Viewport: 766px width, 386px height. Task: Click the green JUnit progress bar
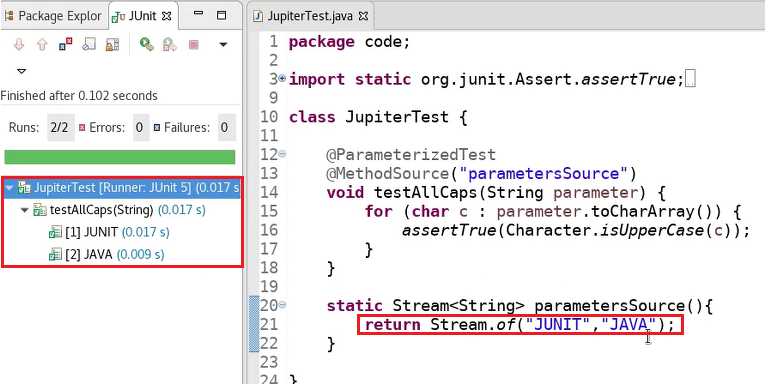(x=120, y=157)
